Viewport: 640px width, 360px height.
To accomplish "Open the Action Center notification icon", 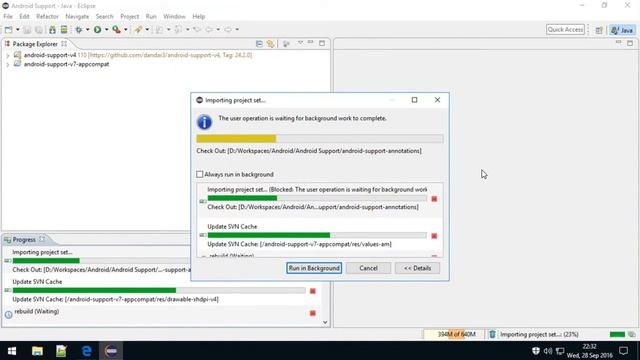I will [x=623, y=351].
